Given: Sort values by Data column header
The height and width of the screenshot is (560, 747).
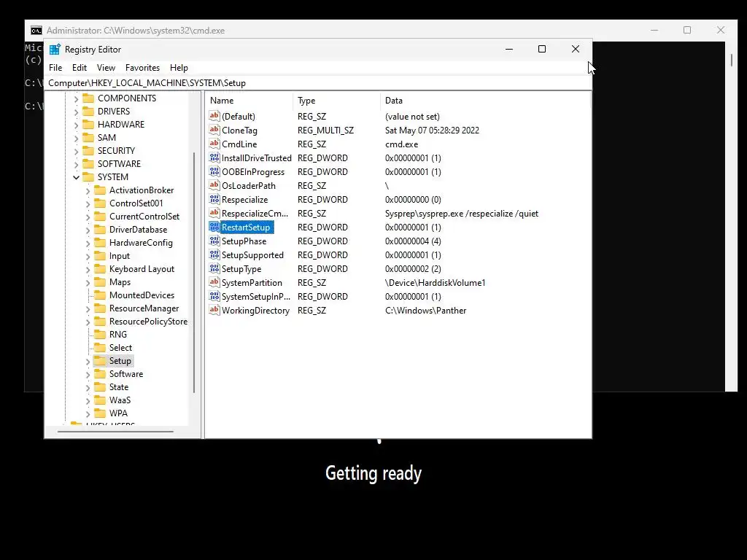Looking at the screenshot, I should tap(485, 101).
